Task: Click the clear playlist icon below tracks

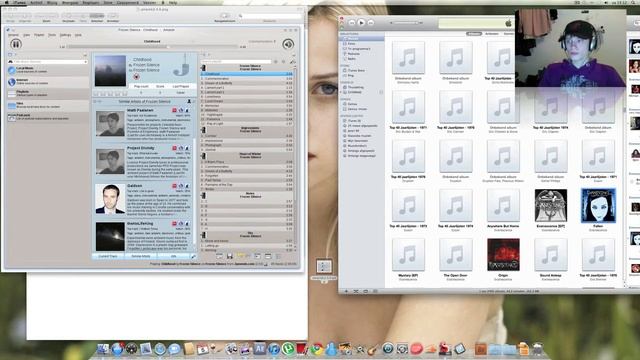Action: (219, 256)
